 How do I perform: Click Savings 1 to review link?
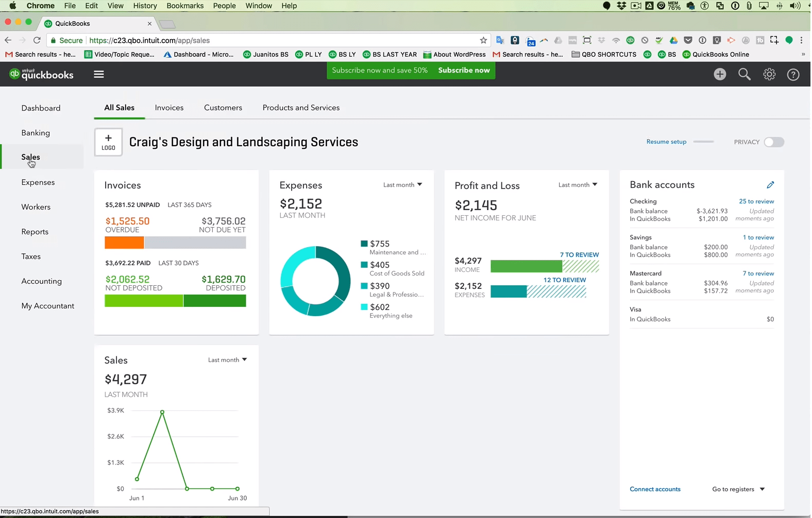(758, 237)
